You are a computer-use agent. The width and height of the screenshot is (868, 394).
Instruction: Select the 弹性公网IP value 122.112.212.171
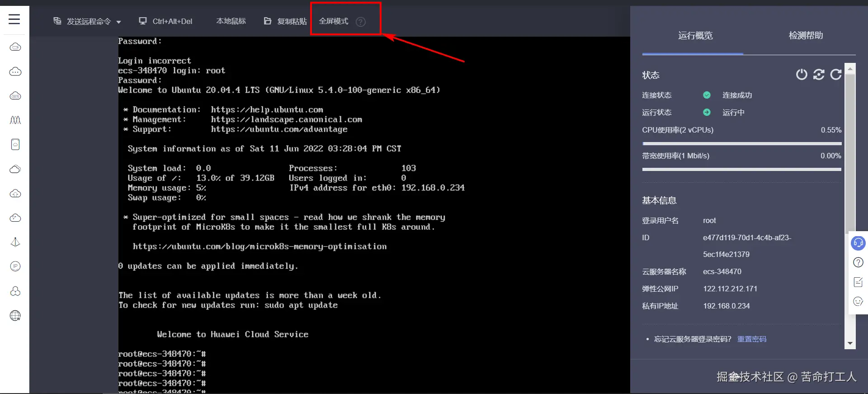pos(730,289)
